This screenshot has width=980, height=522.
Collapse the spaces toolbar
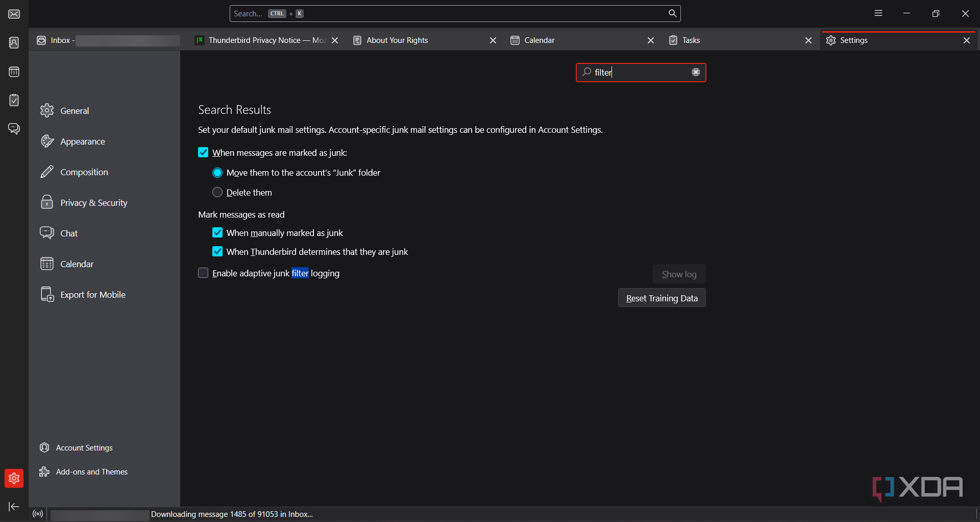(x=14, y=506)
